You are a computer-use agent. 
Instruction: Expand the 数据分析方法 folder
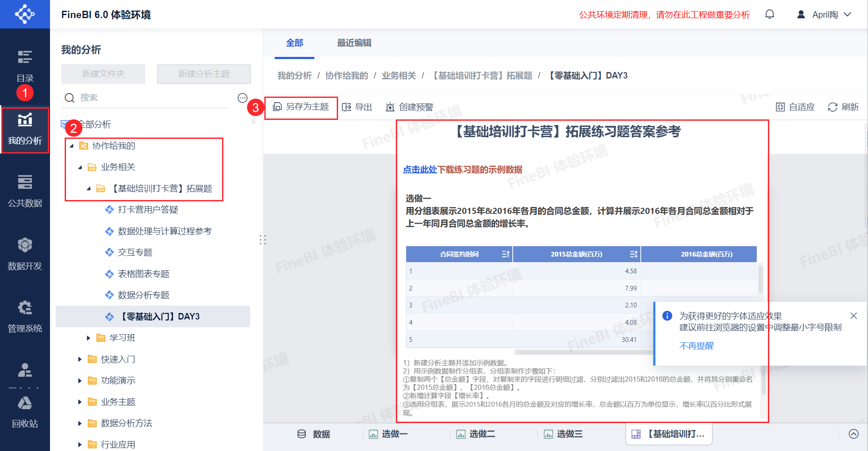coord(80,423)
